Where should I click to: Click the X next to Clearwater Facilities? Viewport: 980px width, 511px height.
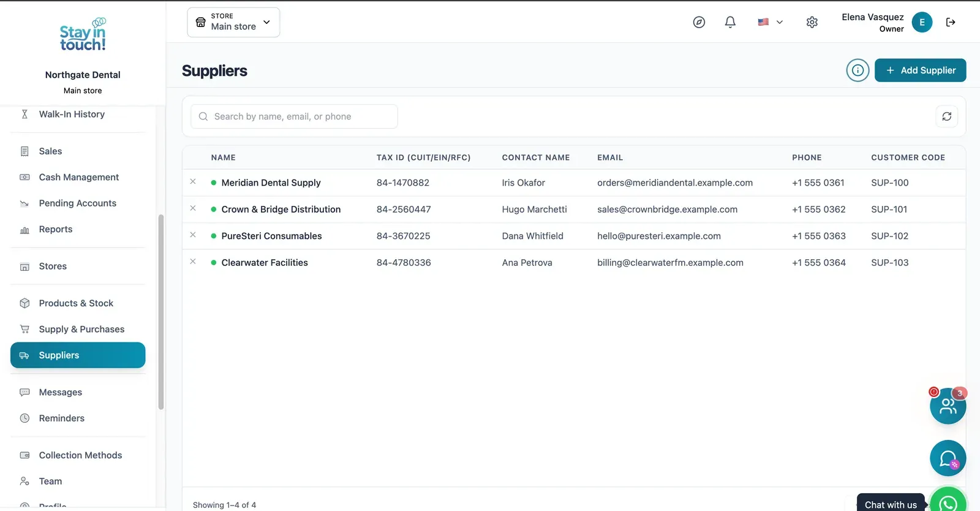[x=193, y=262]
